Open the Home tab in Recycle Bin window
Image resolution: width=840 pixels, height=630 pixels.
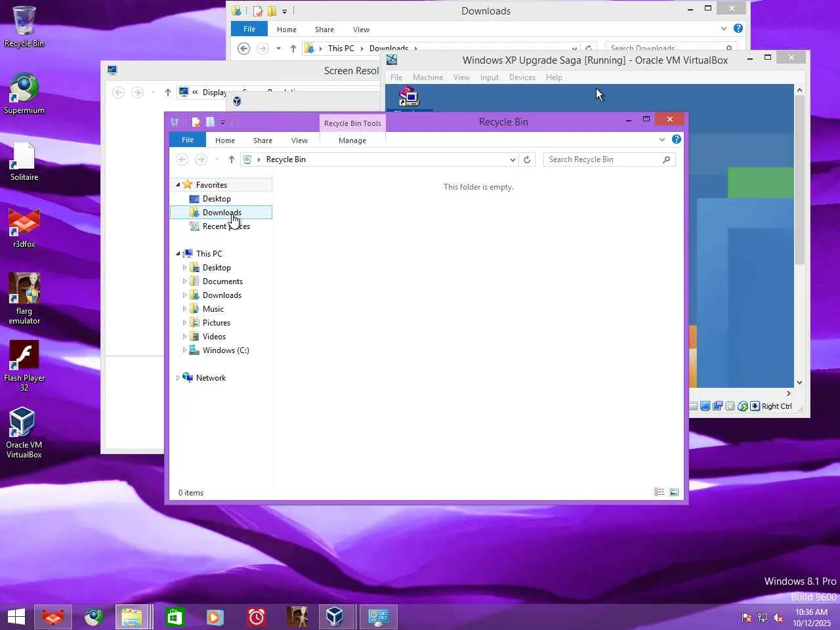tap(225, 140)
